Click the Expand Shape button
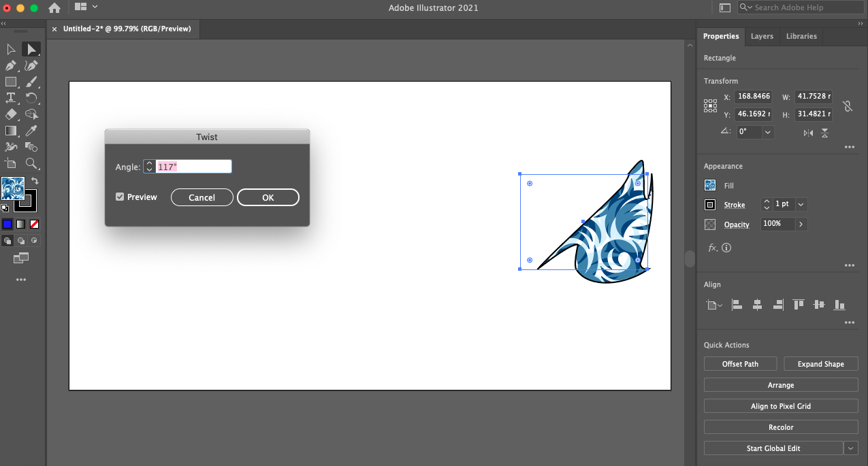The width and height of the screenshot is (868, 466). pos(820,364)
